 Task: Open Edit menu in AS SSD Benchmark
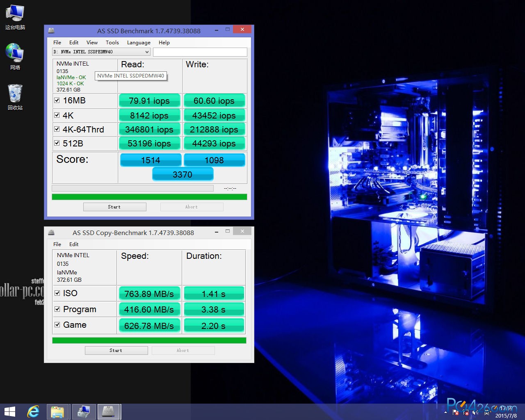tap(74, 42)
